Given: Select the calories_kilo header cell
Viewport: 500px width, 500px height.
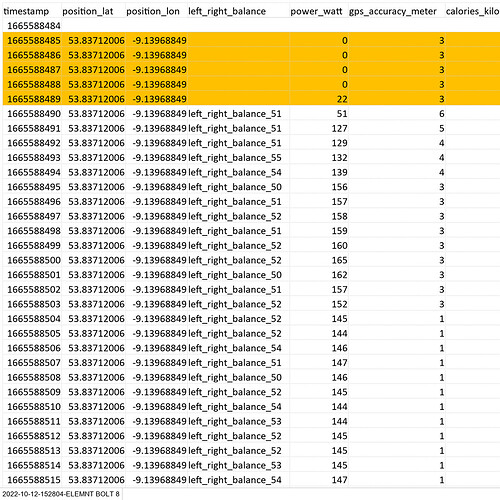Looking at the screenshot, I should pos(472,11).
